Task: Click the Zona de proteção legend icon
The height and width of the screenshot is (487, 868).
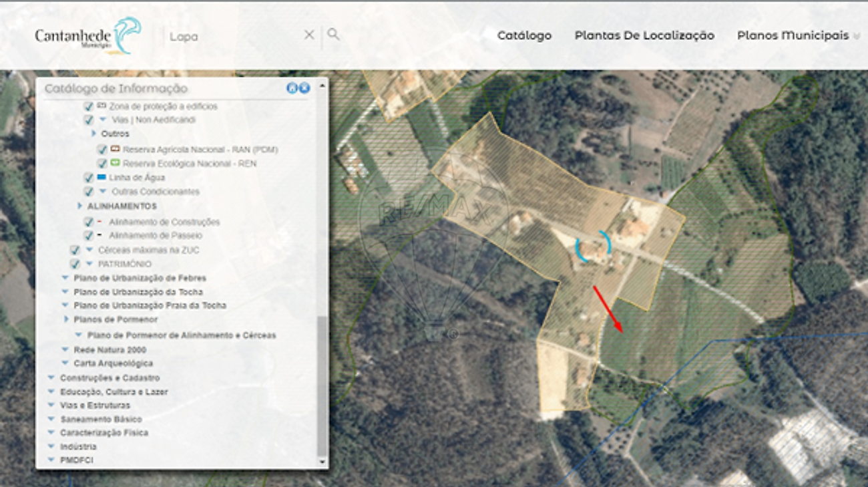Action: 101,106
